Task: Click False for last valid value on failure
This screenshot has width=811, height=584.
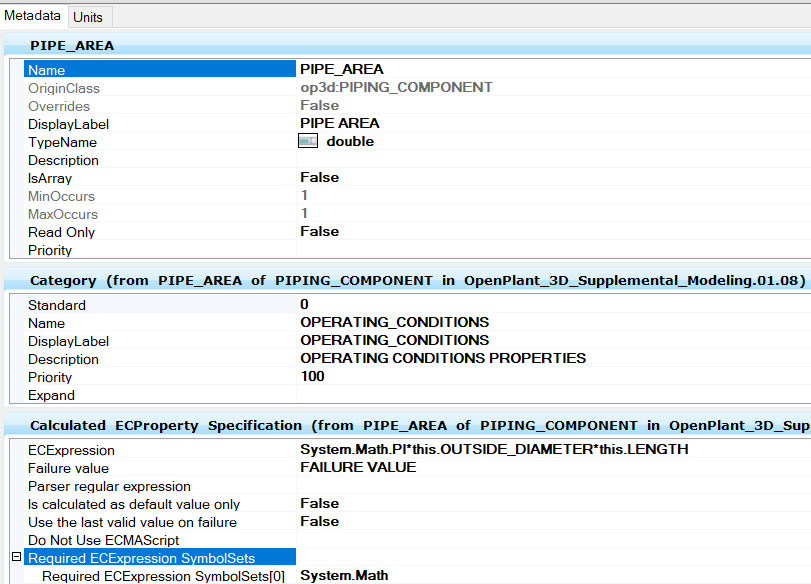Action: coord(320,521)
